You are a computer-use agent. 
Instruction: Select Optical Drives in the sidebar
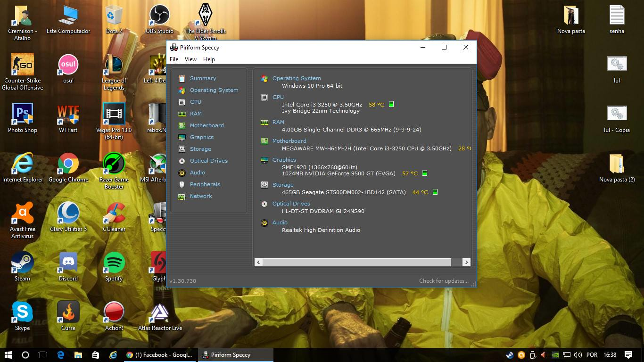(x=208, y=161)
